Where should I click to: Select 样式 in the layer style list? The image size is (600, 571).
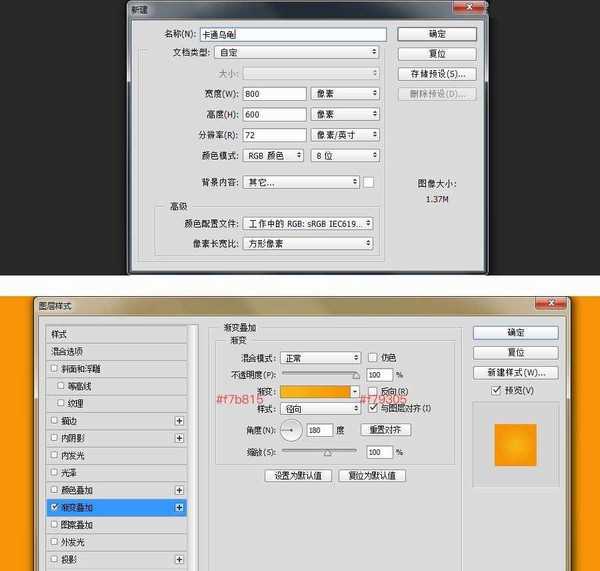(x=116, y=334)
